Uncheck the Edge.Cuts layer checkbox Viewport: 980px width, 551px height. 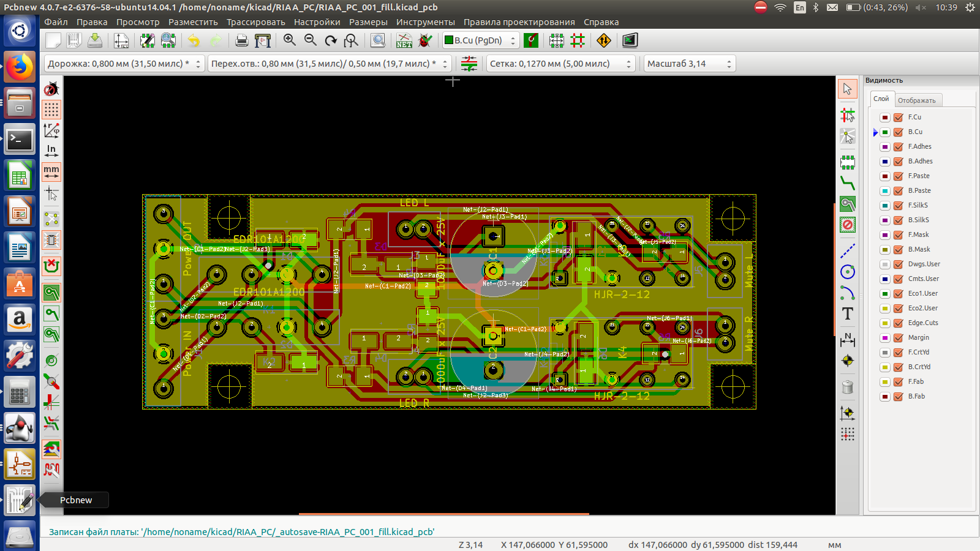[x=899, y=323]
